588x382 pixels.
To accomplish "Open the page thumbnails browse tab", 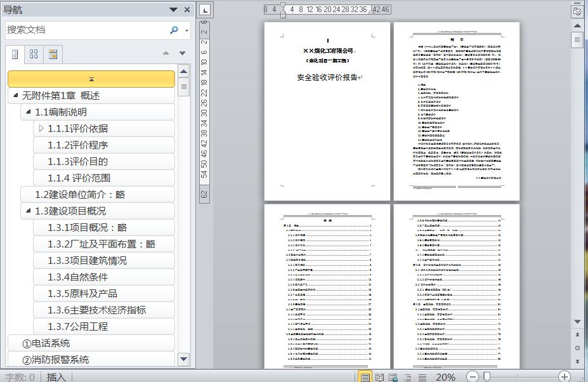I will tap(34, 55).
